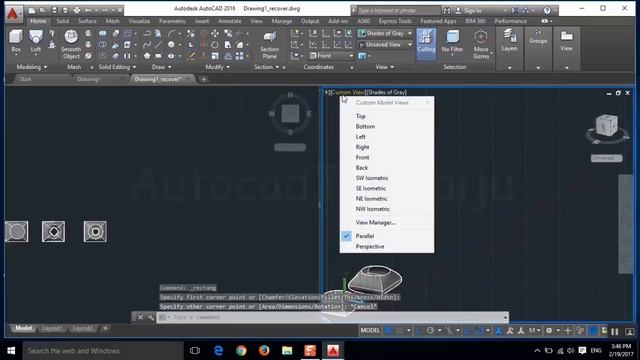Switch to the Layout1 tab
Image resolution: width=640 pixels, height=360 pixels.
(x=51, y=328)
